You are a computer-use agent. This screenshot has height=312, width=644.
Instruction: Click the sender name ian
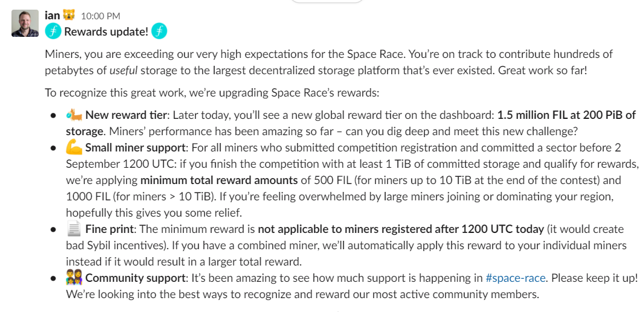52,16
